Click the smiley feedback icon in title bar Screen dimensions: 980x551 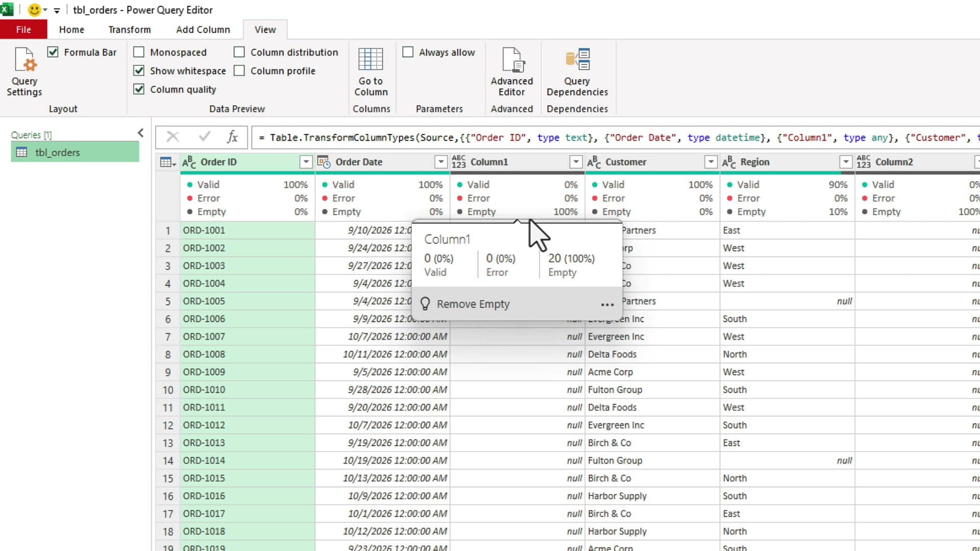tap(34, 10)
